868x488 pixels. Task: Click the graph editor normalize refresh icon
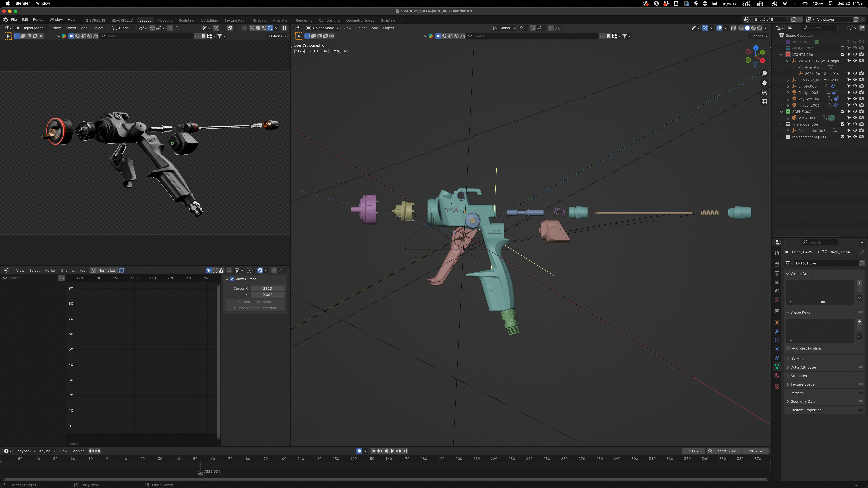(x=122, y=270)
